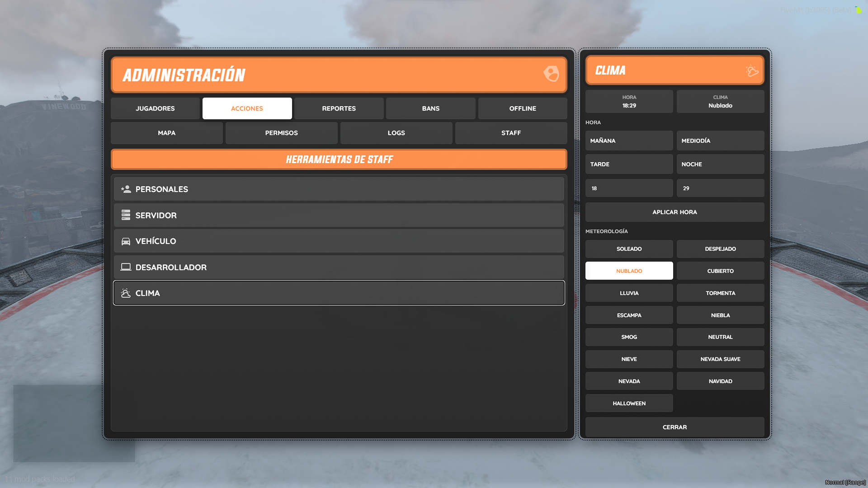868x488 pixels.
Task: Select Escampa weather
Action: point(629,315)
